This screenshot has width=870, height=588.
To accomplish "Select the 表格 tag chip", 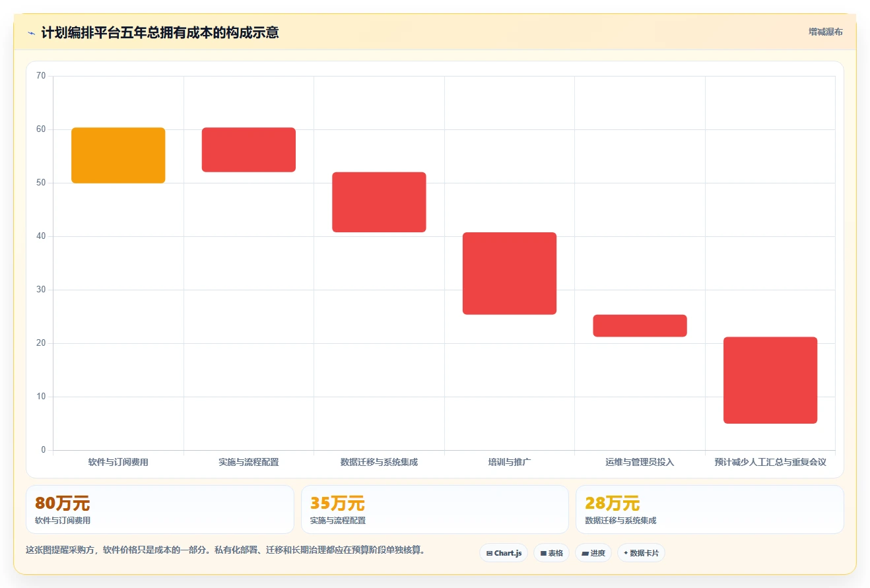I will (551, 553).
